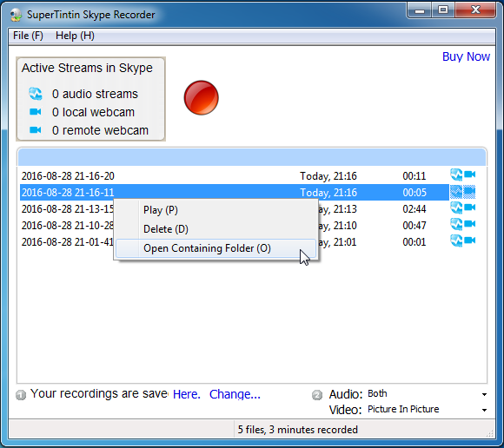Select recording 2016-08-28 21-16-20
This screenshot has height=448, width=504.
click(x=234, y=176)
